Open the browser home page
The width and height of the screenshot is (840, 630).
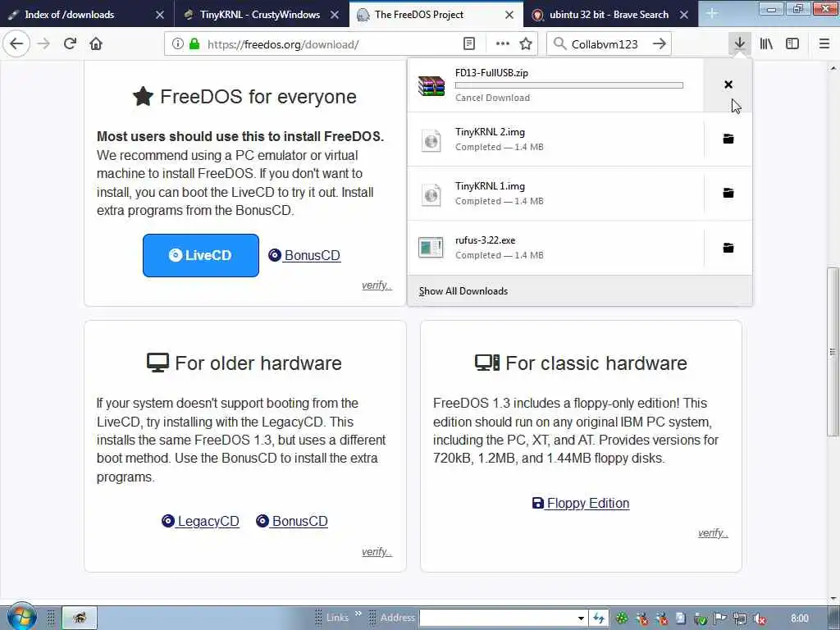click(x=96, y=44)
